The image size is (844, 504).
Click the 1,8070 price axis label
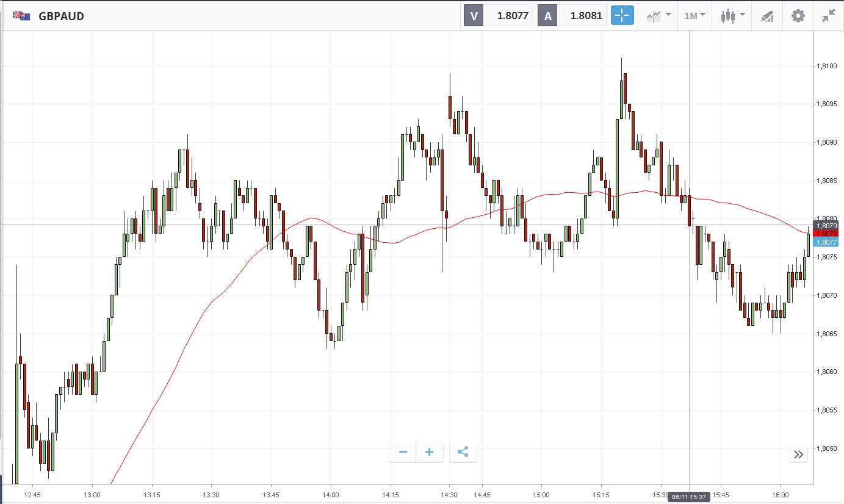(827, 295)
